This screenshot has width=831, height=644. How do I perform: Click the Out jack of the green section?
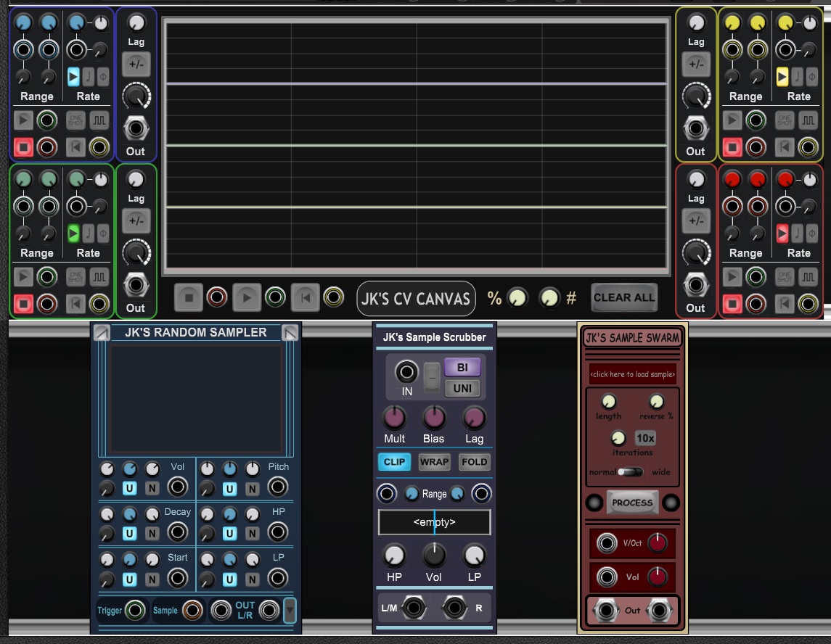click(x=136, y=285)
